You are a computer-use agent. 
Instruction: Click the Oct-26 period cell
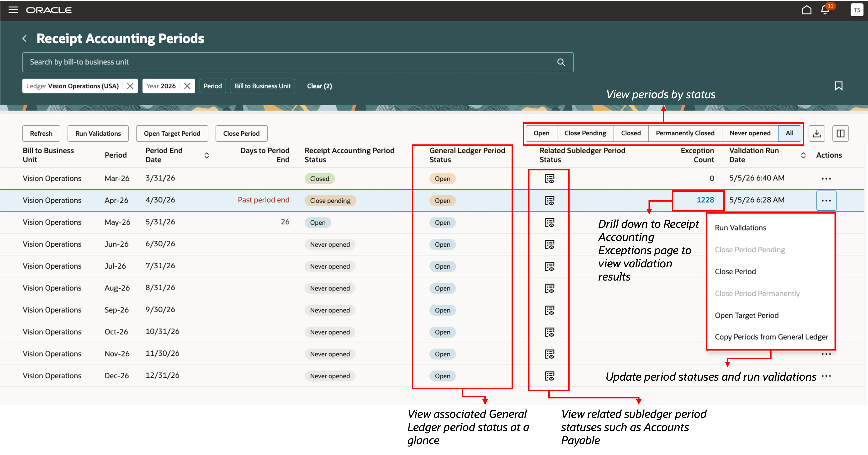(116, 332)
